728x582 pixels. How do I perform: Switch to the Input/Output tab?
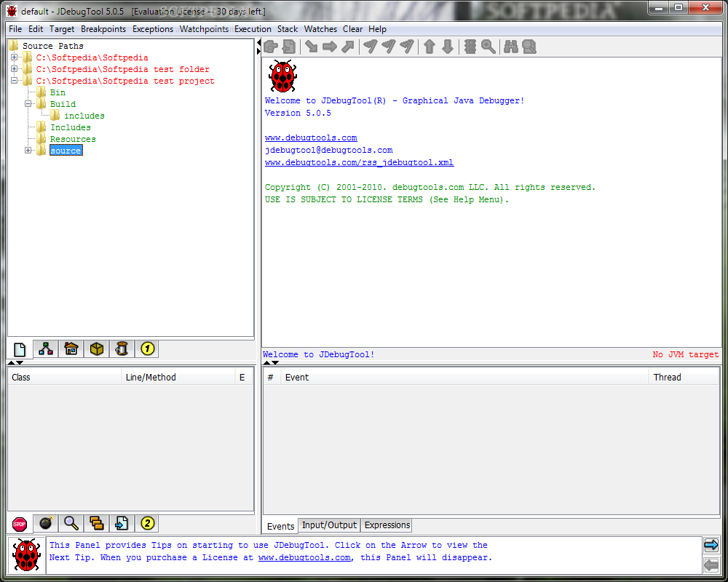tap(329, 525)
